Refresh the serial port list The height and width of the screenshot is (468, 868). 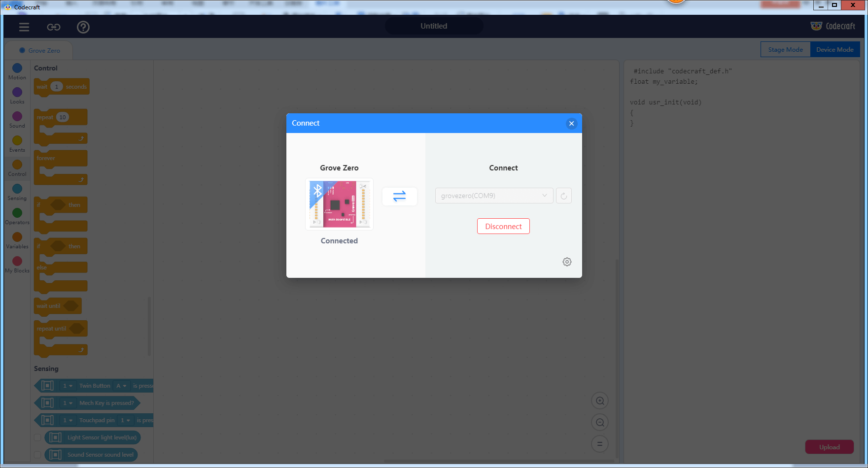tap(564, 196)
